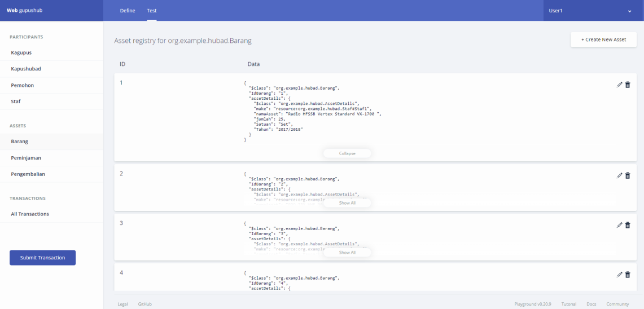Collapse the asset 1 data view
The width and height of the screenshot is (644, 309).
click(x=347, y=153)
